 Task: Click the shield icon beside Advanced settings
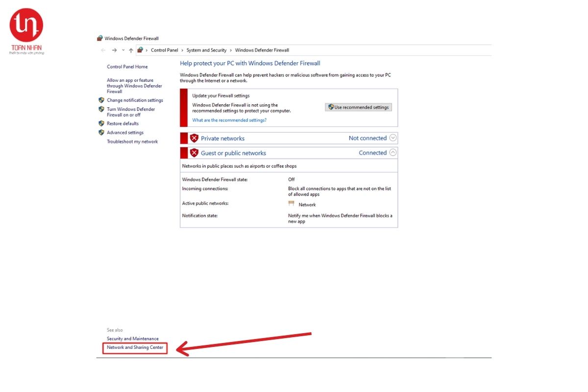(x=101, y=132)
